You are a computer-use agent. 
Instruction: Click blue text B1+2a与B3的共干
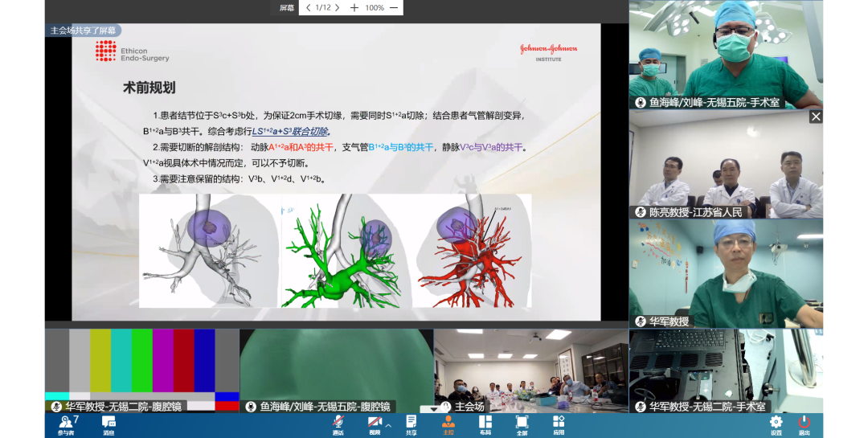[x=401, y=147]
